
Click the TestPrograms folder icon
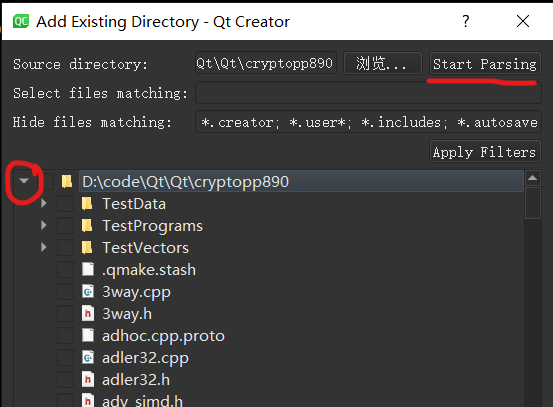click(x=87, y=226)
